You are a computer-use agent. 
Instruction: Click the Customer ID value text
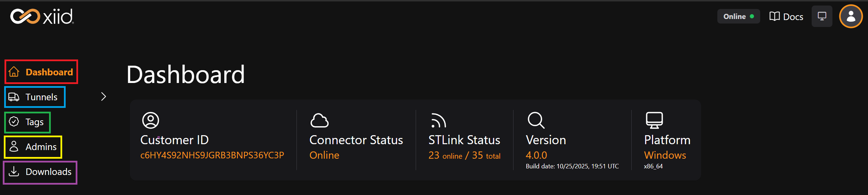coord(212,155)
